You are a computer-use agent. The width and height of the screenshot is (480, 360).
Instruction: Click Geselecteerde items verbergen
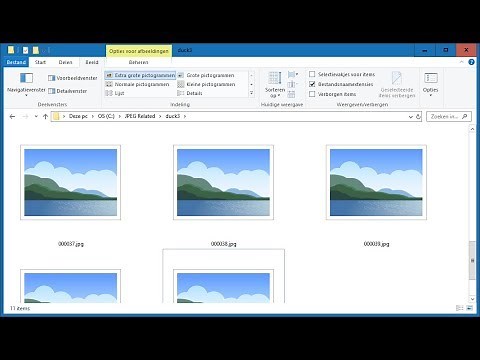397,85
